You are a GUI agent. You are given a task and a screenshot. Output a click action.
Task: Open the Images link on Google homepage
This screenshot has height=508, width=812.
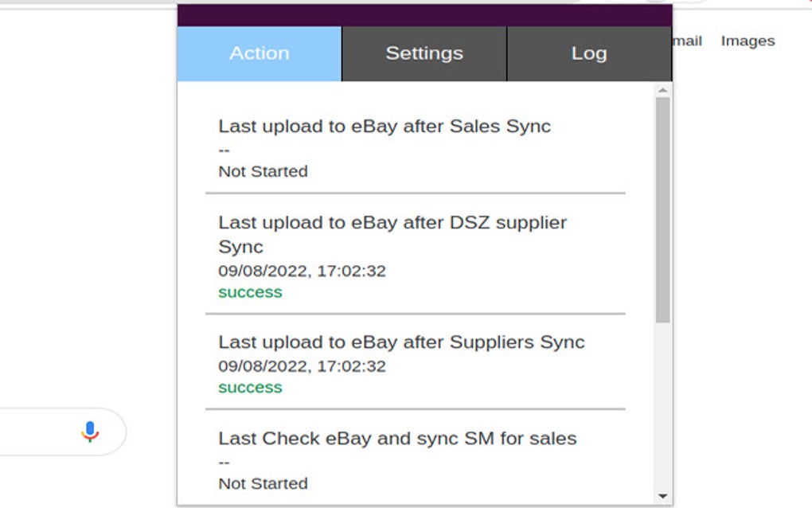[747, 41]
